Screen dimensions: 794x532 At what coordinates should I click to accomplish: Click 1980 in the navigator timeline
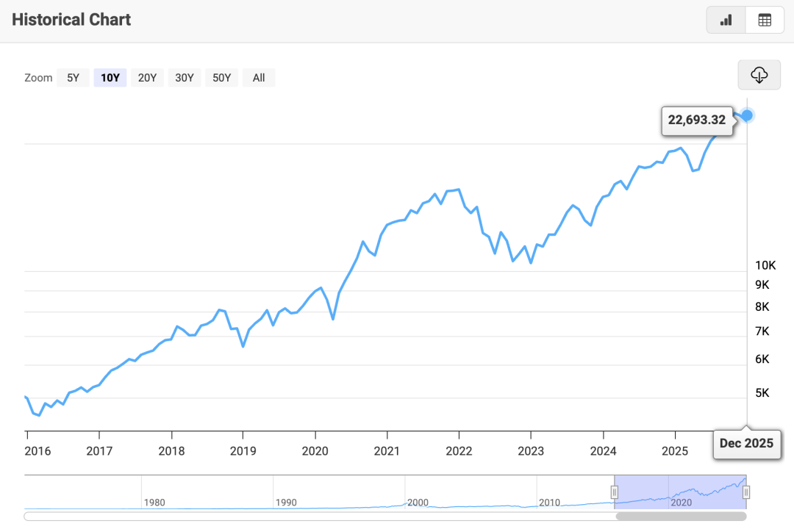click(x=154, y=503)
